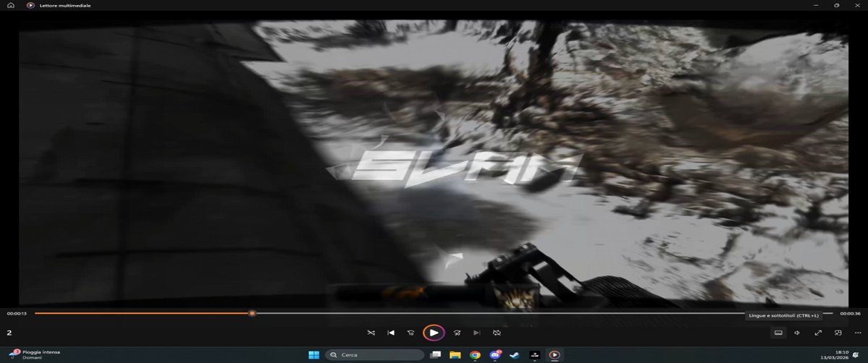Click the video frame showing SLAM

click(434, 163)
